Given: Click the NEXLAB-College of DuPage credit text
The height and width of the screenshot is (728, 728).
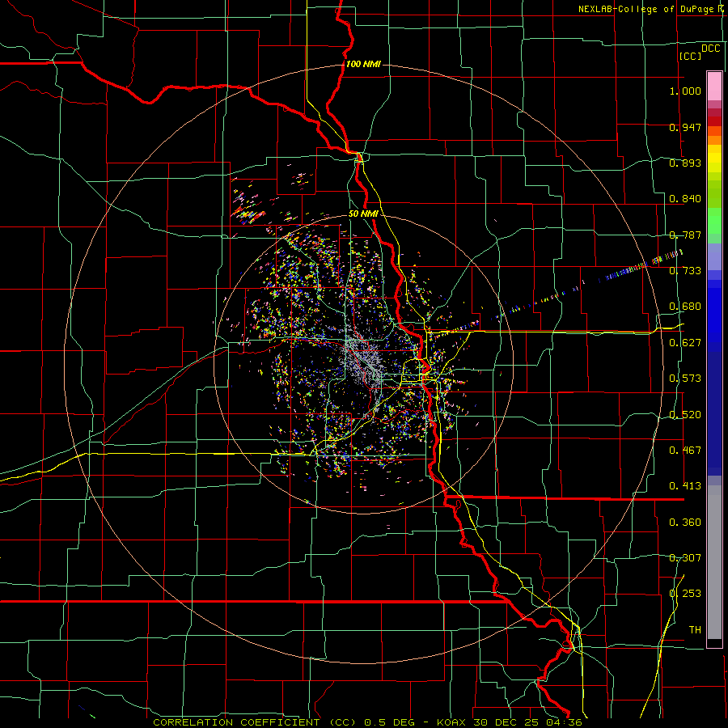Looking at the screenshot, I should 648,9.
